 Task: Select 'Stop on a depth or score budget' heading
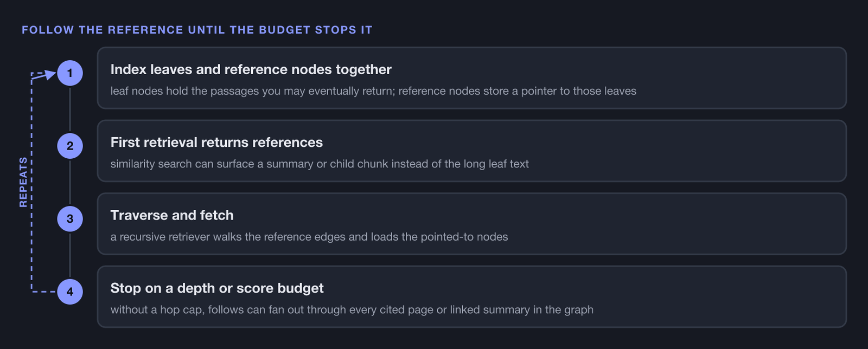217,288
